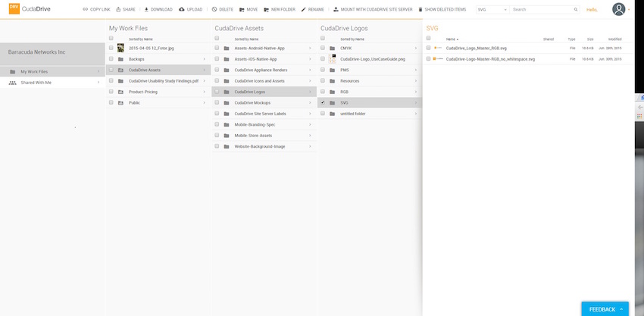Check the Backups folder checkbox
The image size is (644, 316).
pos(111,59)
